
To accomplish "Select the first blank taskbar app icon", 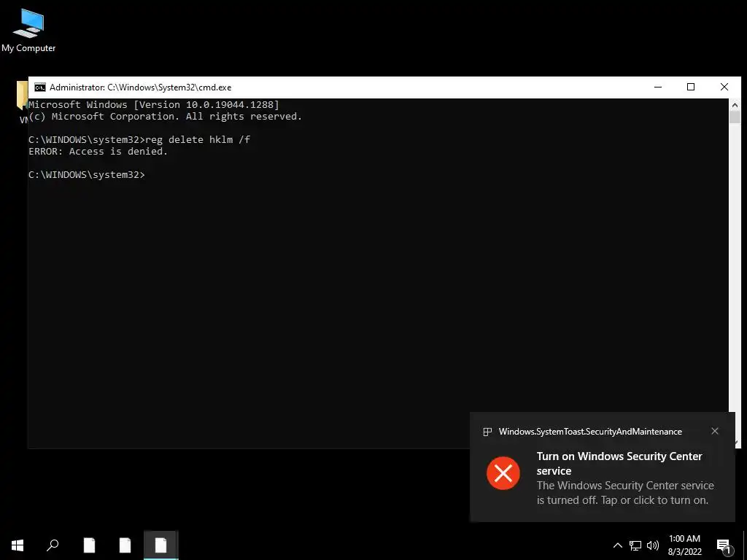I will [89, 545].
